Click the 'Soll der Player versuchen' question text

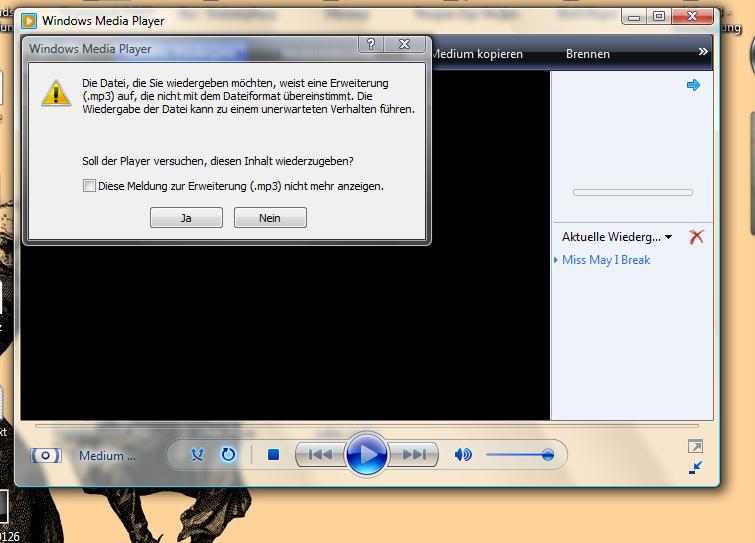[x=218, y=161]
